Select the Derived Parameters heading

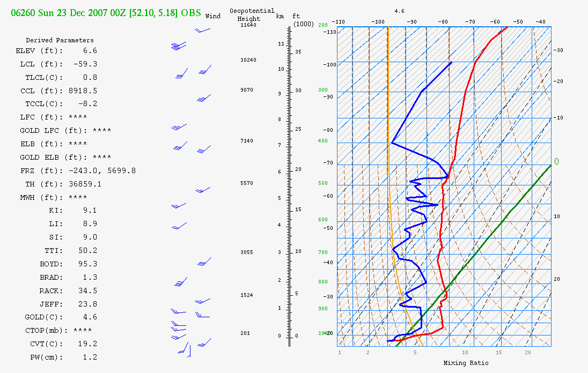(x=60, y=40)
